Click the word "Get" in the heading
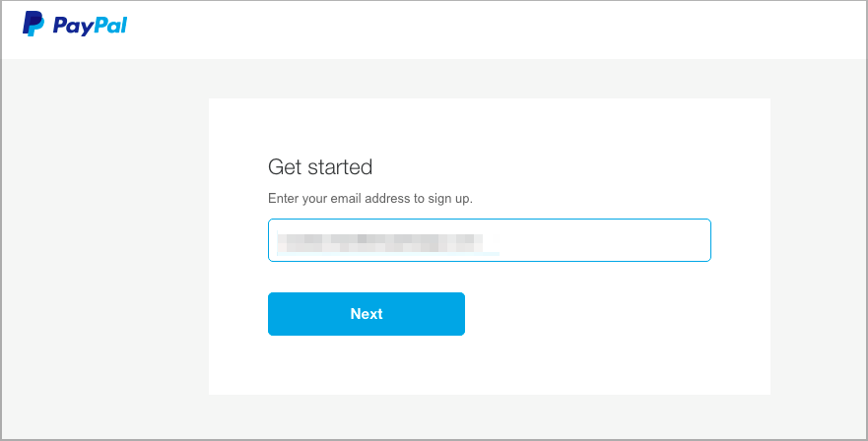This screenshot has width=868, height=441. 285,166
